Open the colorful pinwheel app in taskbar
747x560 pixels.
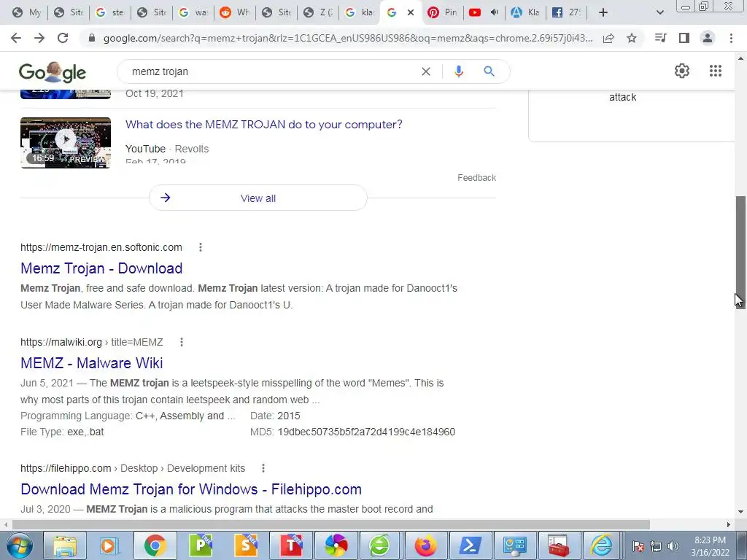point(336,545)
